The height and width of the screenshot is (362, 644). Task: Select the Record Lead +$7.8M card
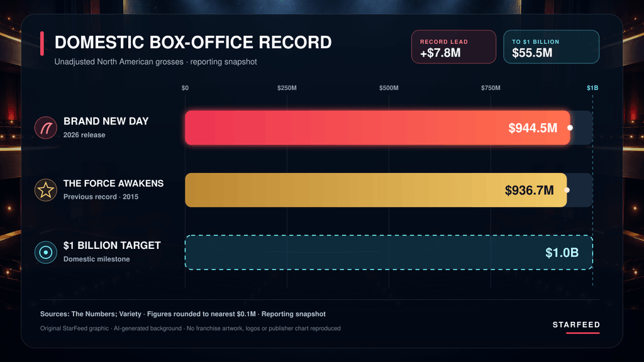454,47
